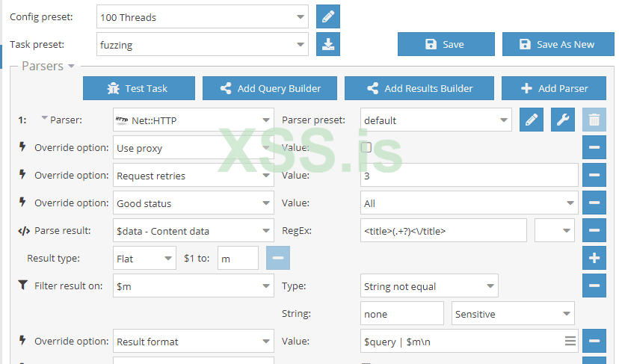Collapse parser 1 using the triangle

coord(44,118)
